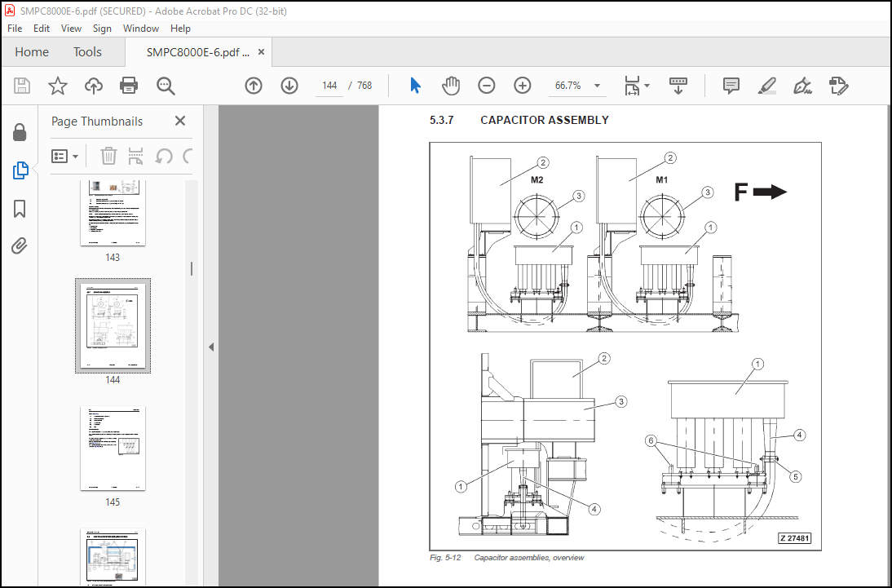The height and width of the screenshot is (588, 892).
Task: Rotate page counterclockwise in thumbnails
Action: [x=164, y=156]
